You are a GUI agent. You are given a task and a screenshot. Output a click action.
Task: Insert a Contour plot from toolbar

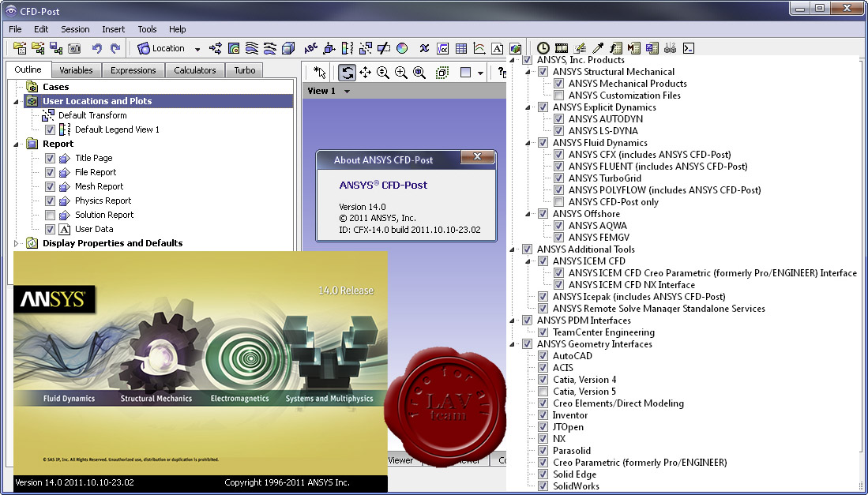[x=234, y=48]
